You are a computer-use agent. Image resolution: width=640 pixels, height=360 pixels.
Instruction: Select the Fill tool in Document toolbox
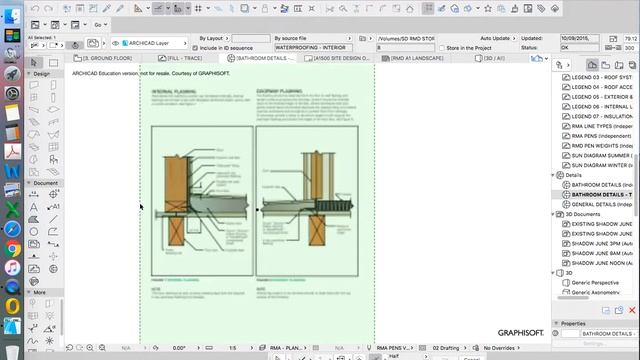(x=34, y=220)
